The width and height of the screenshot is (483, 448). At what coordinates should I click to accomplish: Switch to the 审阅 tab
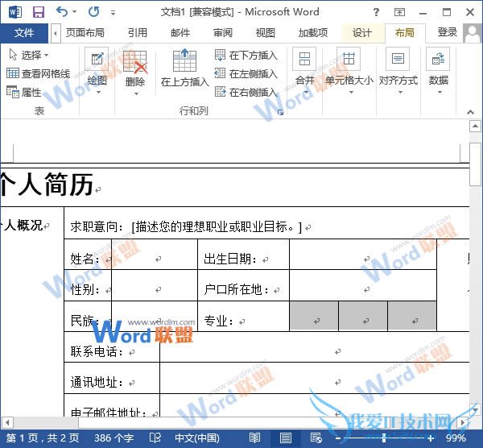coord(223,32)
